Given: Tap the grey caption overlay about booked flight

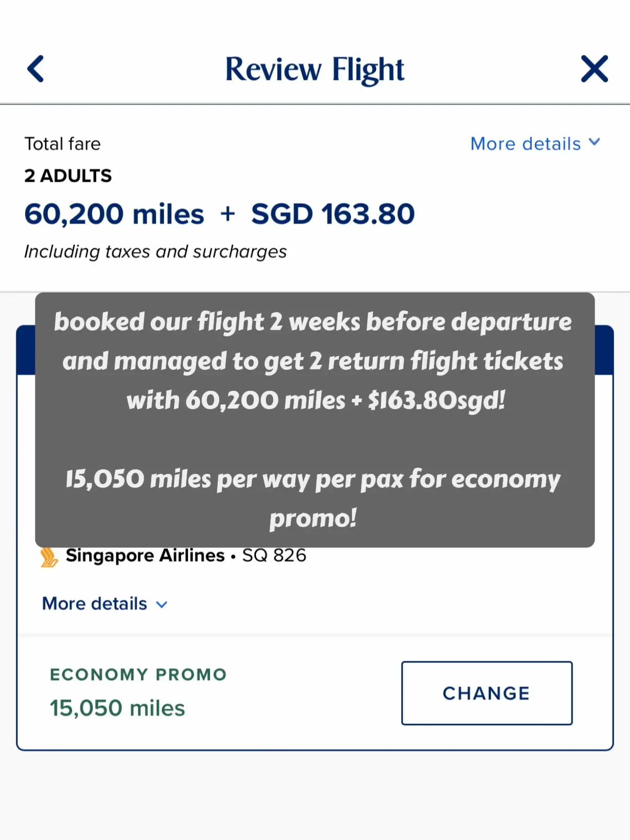Looking at the screenshot, I should [x=315, y=420].
